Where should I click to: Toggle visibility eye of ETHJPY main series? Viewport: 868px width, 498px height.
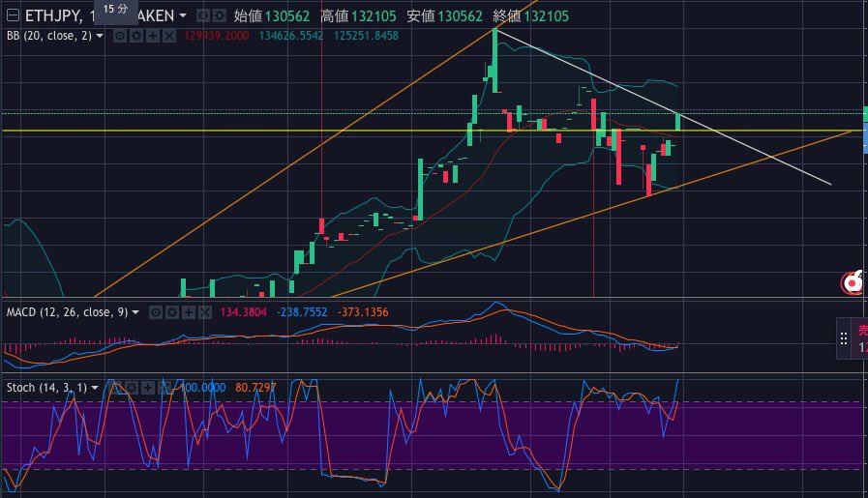pyautogui.click(x=203, y=16)
